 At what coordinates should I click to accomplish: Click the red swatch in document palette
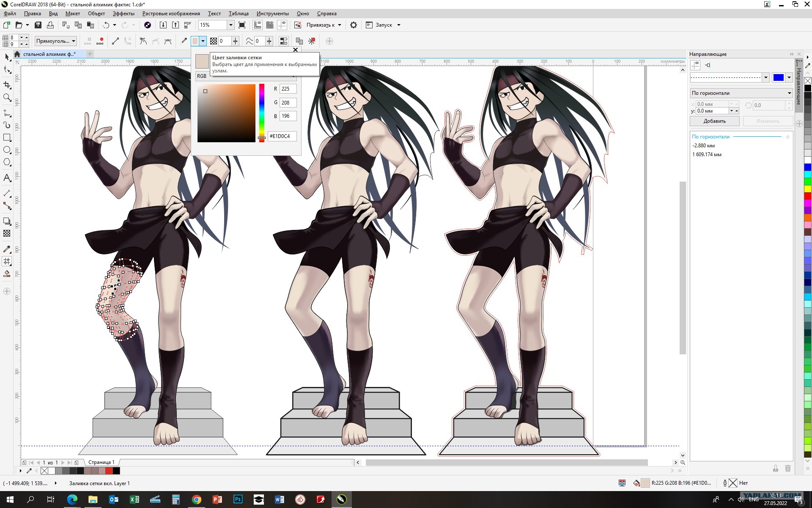pos(109,471)
